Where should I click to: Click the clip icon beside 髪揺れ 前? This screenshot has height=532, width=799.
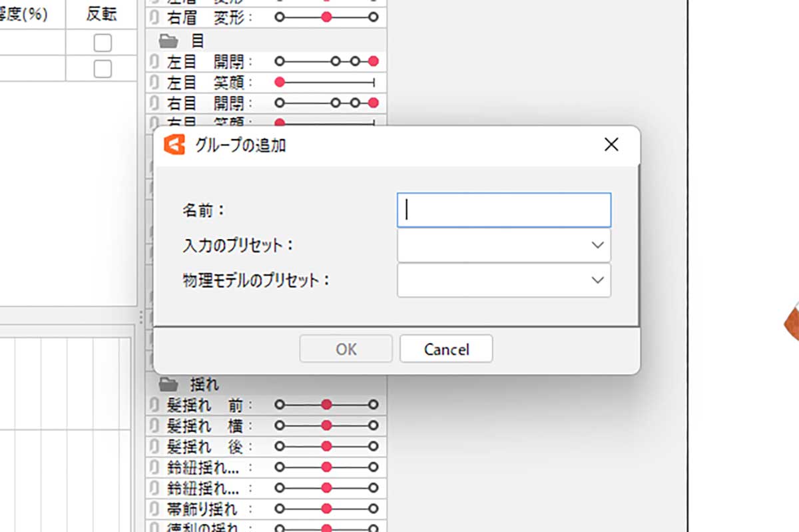154,405
